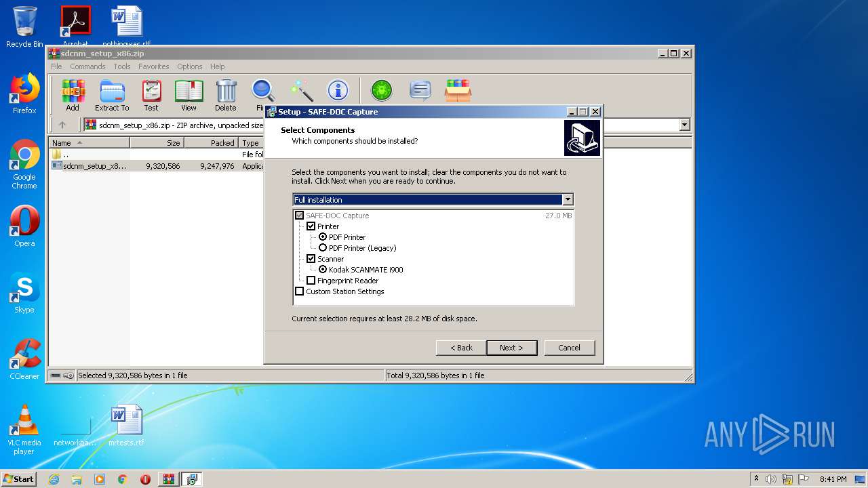
Task: Open the Tools menu
Action: coord(122,66)
